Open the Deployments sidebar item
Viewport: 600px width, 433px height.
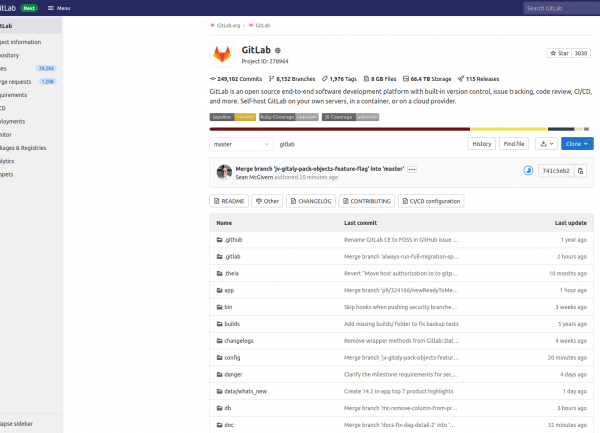tap(12, 122)
